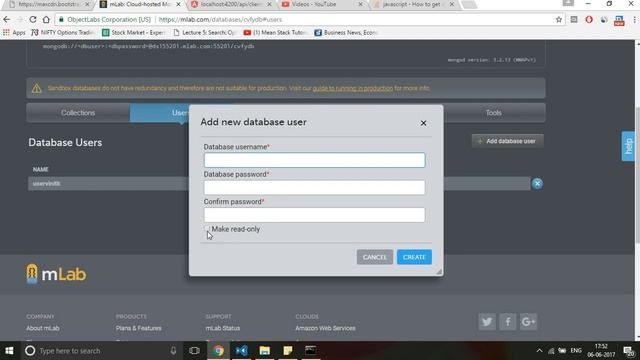Click the ENG language indicator

pos(576,351)
